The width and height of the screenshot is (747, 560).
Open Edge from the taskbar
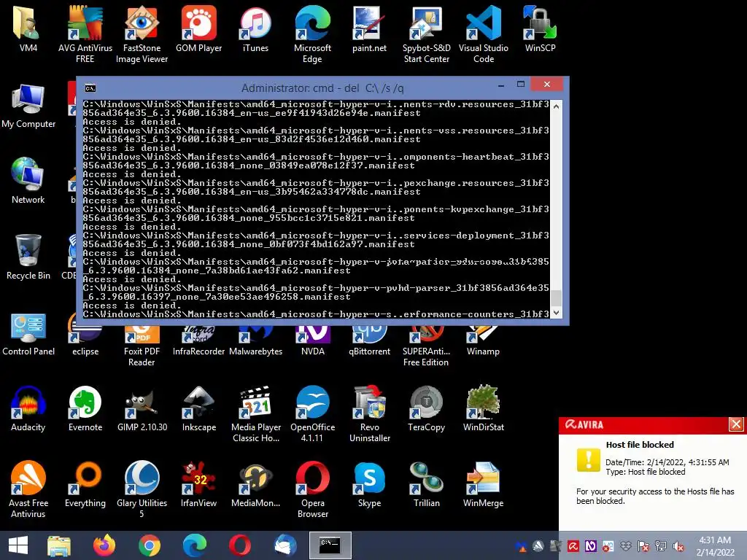[194, 545]
